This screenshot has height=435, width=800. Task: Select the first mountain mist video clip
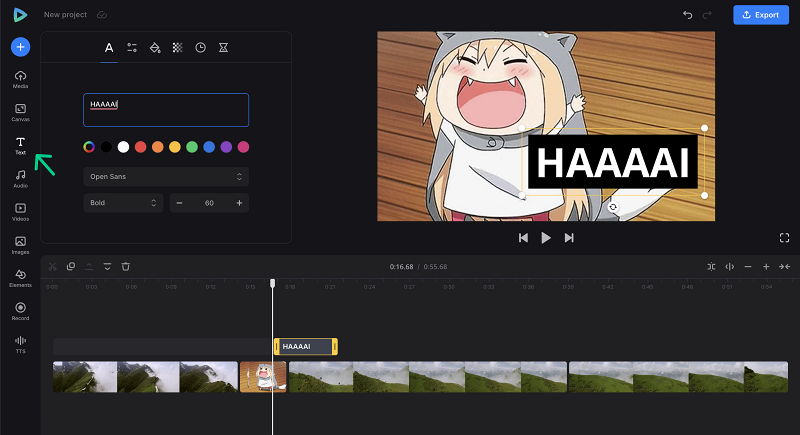[145, 377]
